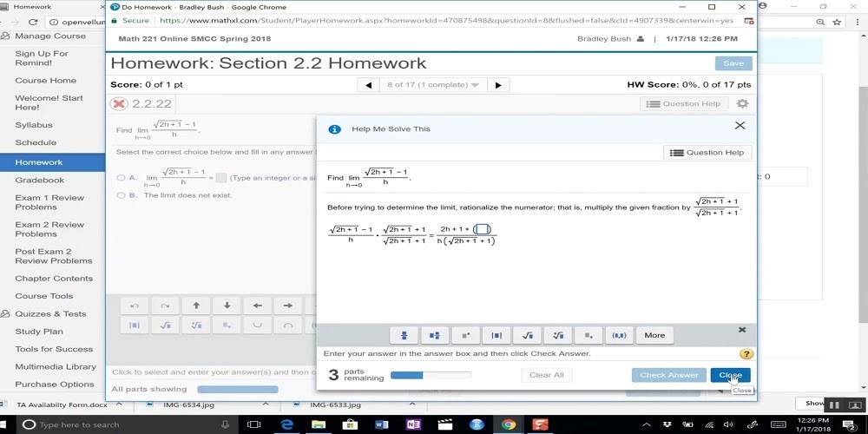Open the question list dropdown '8 of 17'

point(432,85)
